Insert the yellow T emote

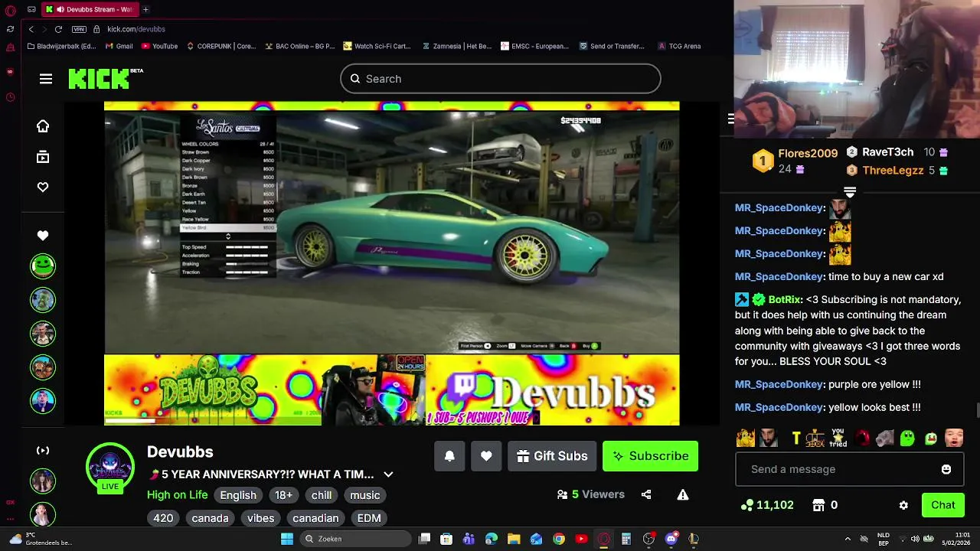796,439
